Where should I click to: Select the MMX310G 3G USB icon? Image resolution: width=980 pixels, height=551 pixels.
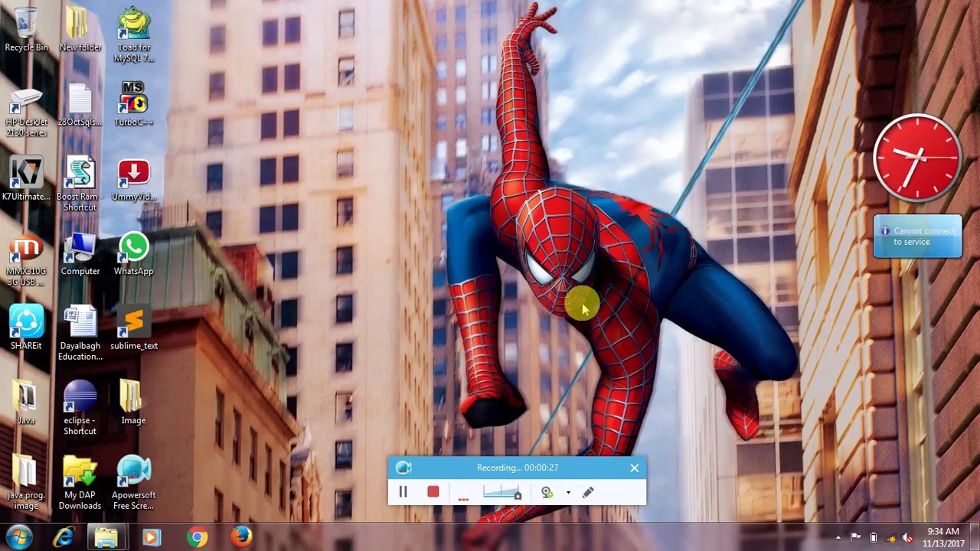point(27,260)
